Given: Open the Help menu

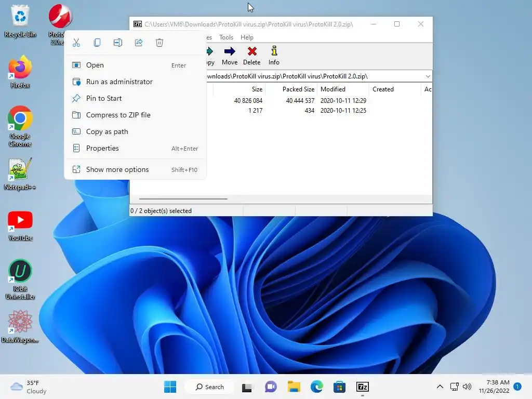Looking at the screenshot, I should pos(247,37).
